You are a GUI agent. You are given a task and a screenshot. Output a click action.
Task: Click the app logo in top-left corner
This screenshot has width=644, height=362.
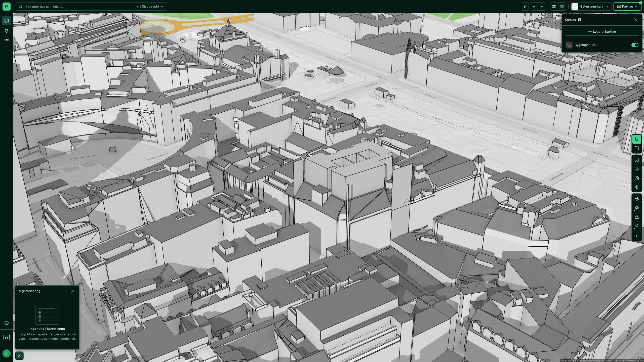click(x=7, y=7)
